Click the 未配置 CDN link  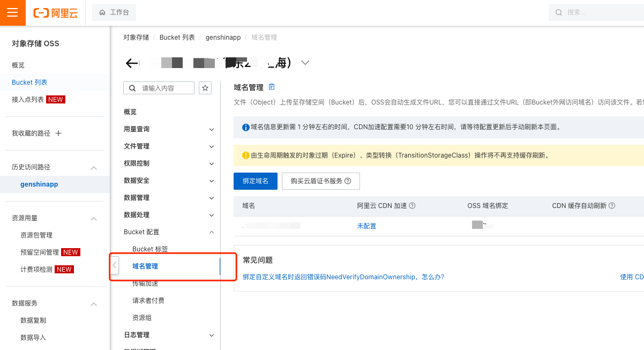coord(367,226)
